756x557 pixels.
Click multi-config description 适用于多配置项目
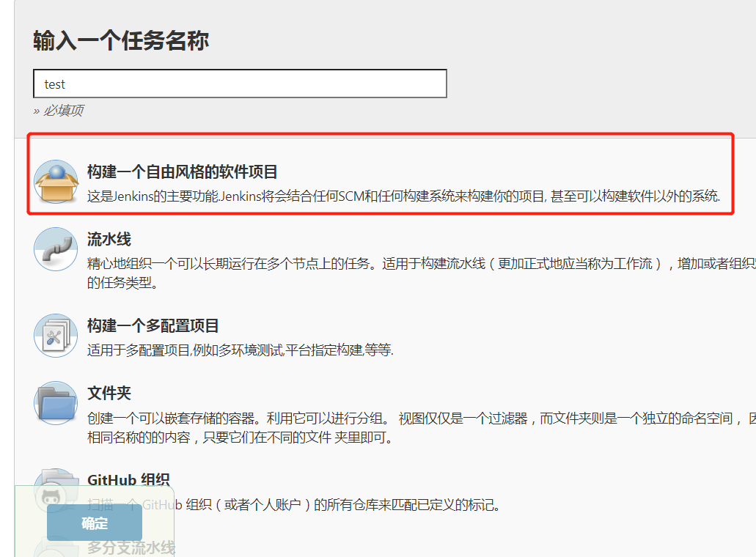pyautogui.click(x=241, y=350)
